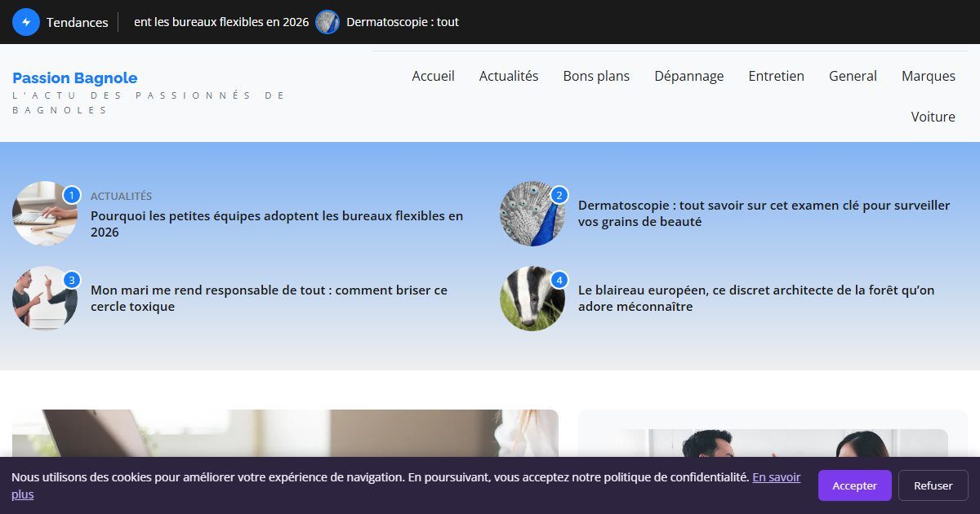Viewport: 980px width, 514px height.
Task: Click the Tendances label in the top bar
Action: (78, 22)
